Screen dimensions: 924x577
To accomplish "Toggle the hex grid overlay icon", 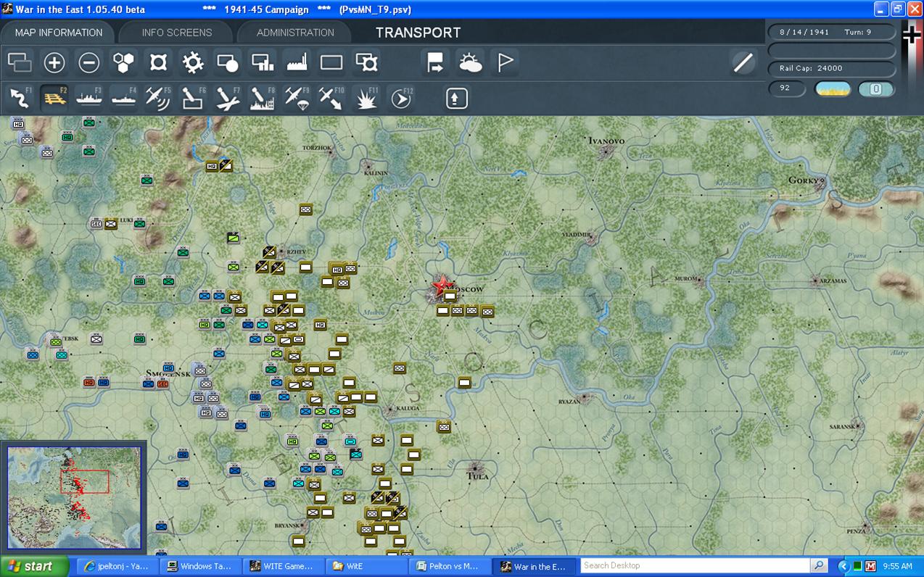I will [124, 63].
